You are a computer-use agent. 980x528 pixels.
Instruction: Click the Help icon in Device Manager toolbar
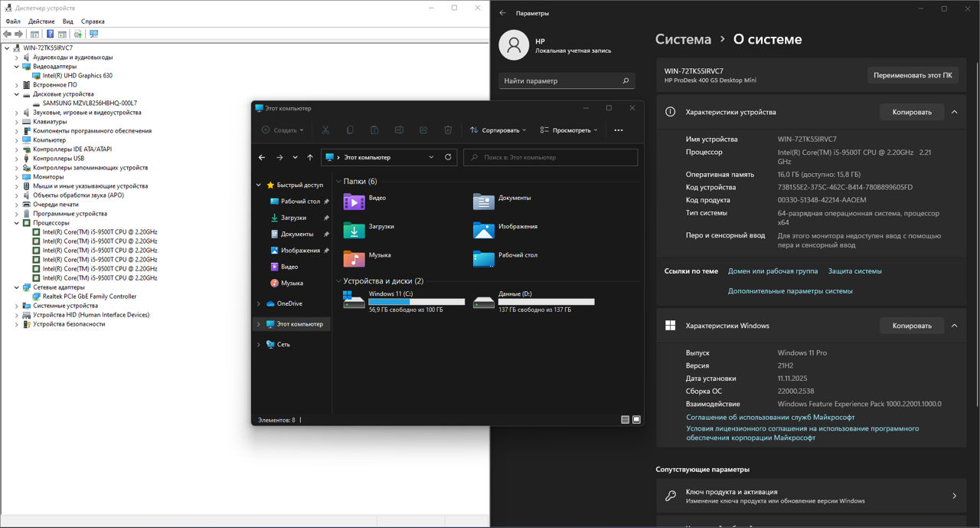(x=51, y=34)
